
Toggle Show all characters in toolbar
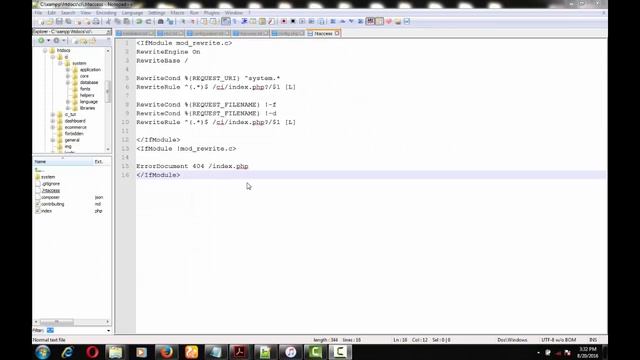(235, 21)
